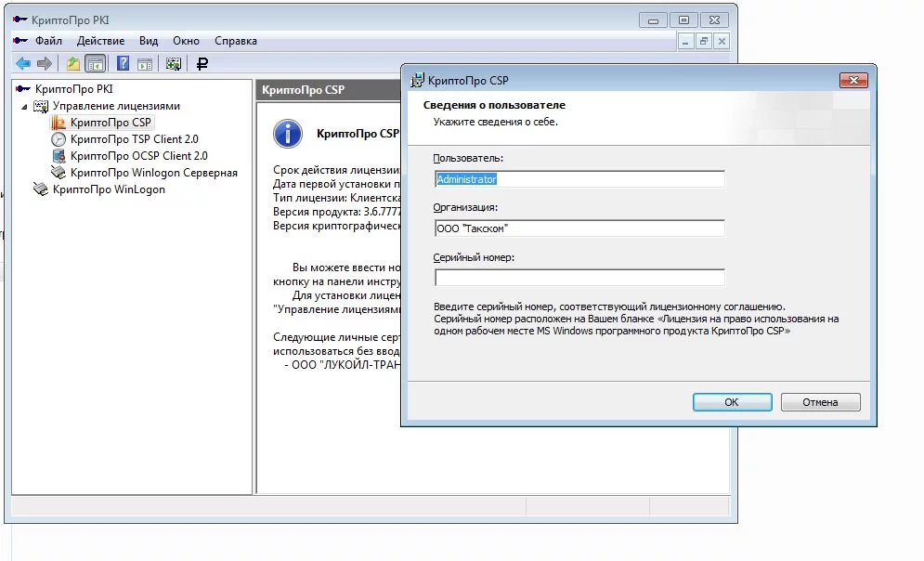Open the Справка menu
924x561 pixels.
tap(236, 41)
